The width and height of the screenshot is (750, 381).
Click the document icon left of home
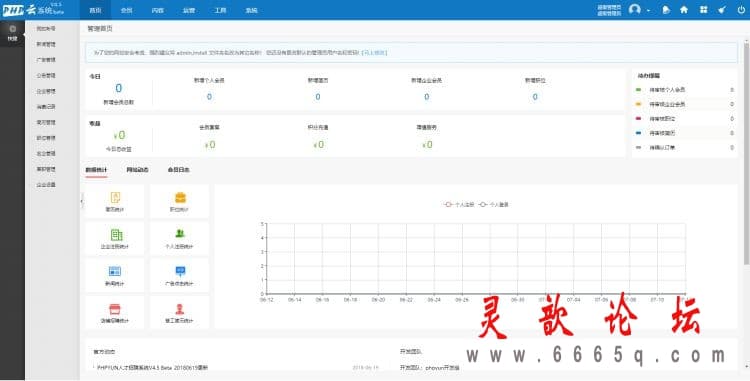[666, 10]
